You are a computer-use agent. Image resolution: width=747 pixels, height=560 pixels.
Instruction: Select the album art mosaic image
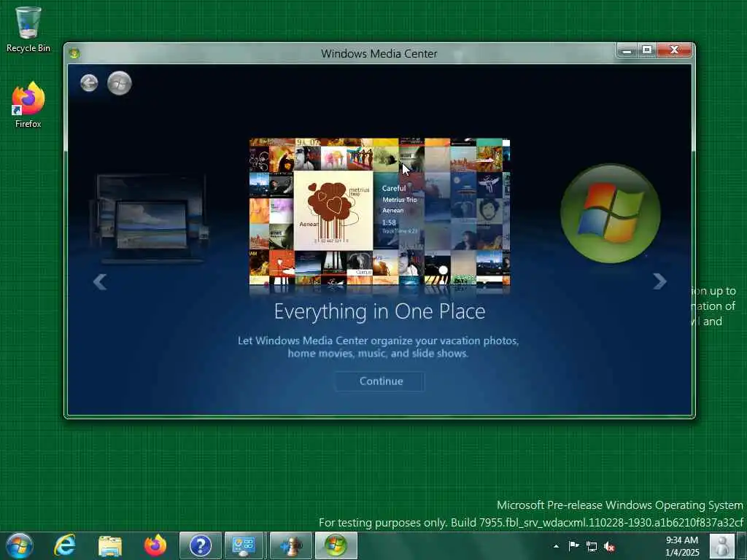pos(379,211)
